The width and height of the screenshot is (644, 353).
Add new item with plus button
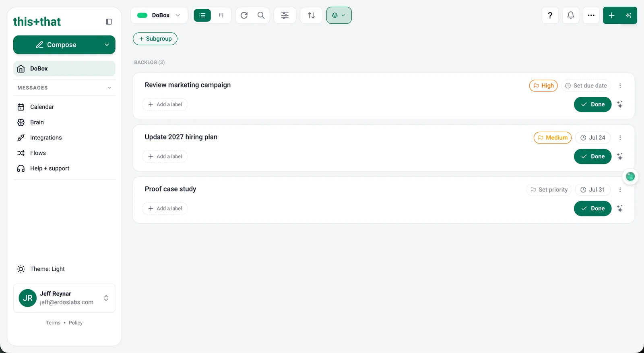pos(611,15)
